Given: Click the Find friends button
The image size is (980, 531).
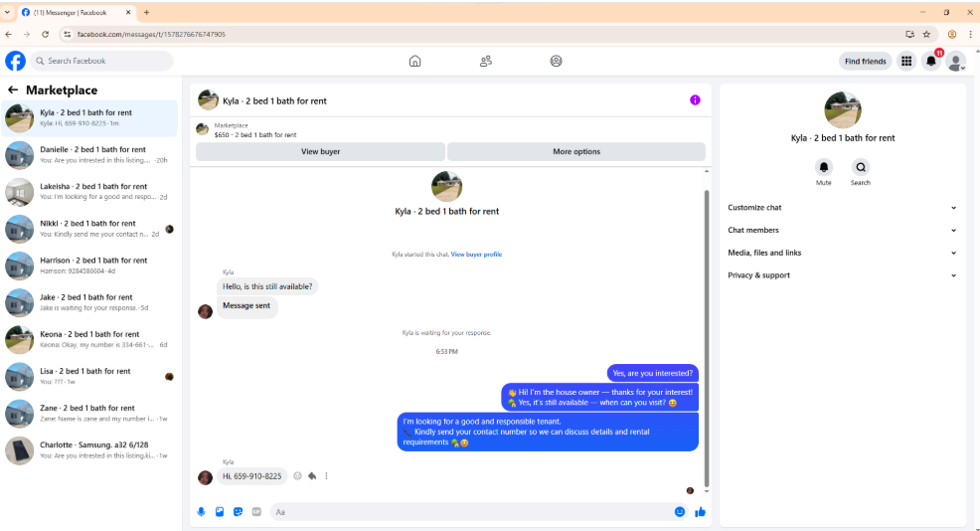Looking at the screenshot, I should tap(865, 62).
